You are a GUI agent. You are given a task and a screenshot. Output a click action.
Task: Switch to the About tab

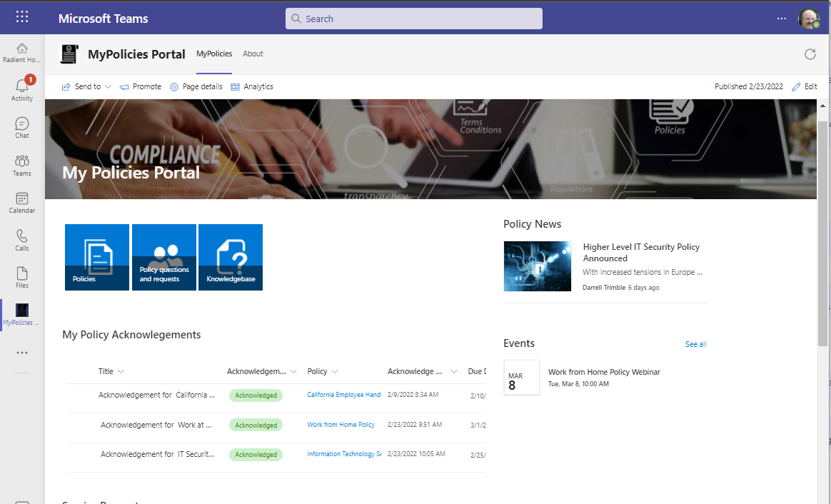[253, 54]
